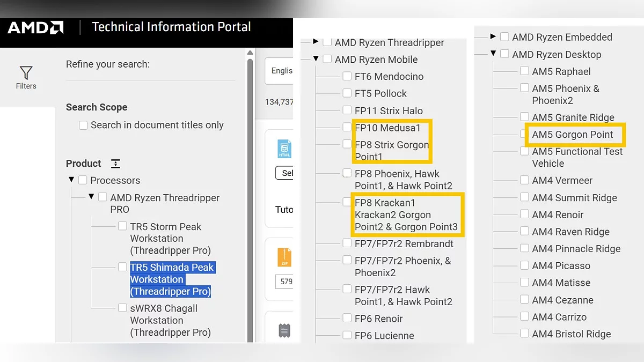Click 'FP8 Krackan1 Krackan2 Gorgon Point2' label
This screenshot has height=362, width=644.
click(x=406, y=215)
